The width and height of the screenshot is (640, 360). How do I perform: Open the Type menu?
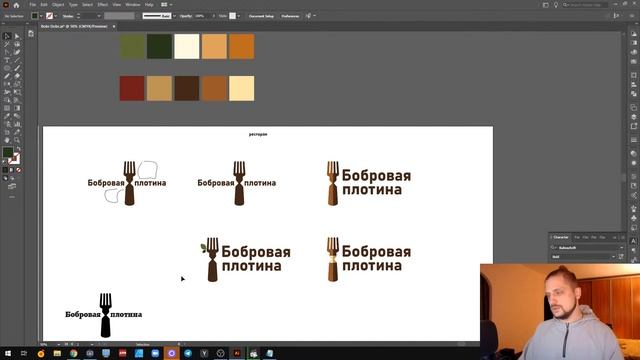coord(73,4)
